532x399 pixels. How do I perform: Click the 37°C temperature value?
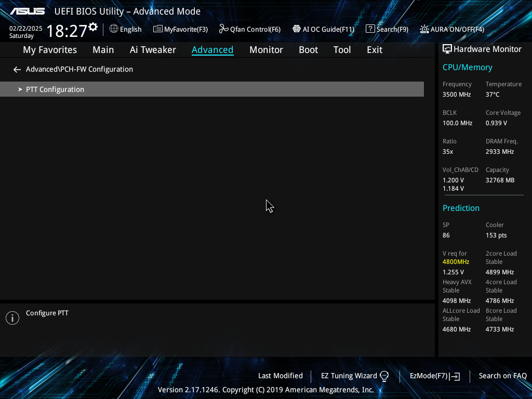click(x=493, y=95)
